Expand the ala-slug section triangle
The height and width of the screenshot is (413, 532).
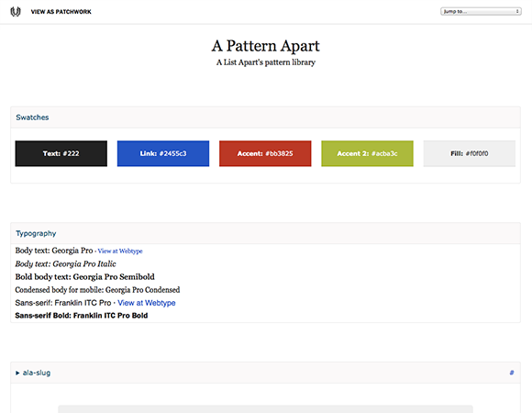point(17,373)
